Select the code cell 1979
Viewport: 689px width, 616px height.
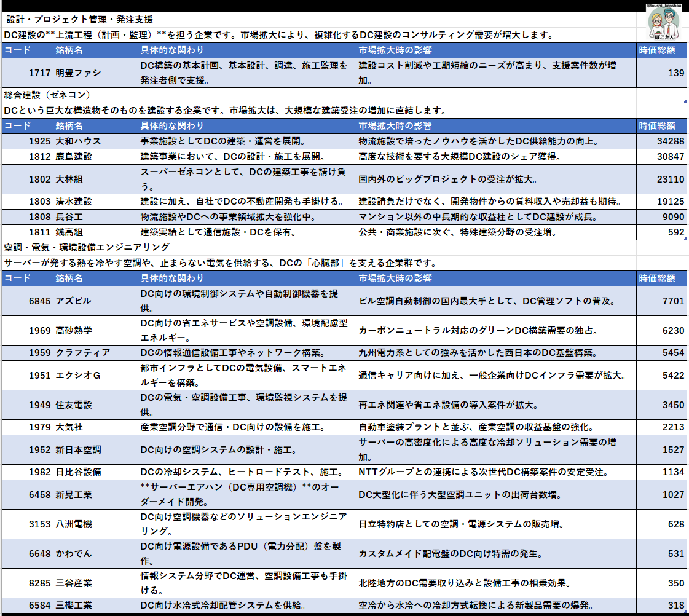point(27,427)
